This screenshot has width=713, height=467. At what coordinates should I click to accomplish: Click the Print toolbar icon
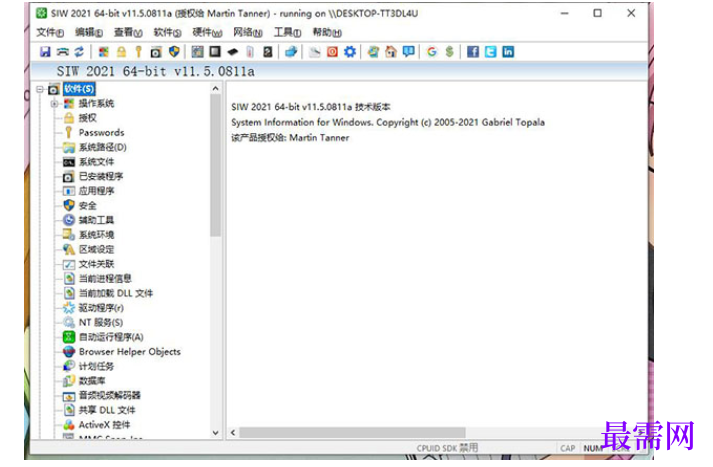tap(62, 52)
